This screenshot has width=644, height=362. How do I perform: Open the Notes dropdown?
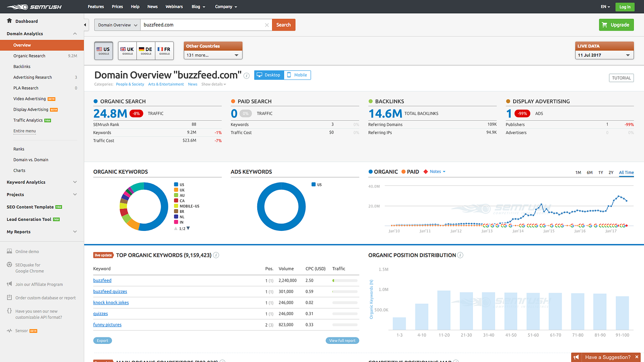pos(438,172)
